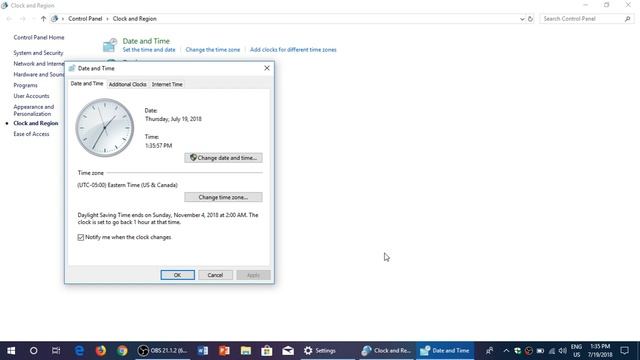This screenshot has height=360, width=640.
Task: Click Clock and Region breadcrumb
Action: pos(134,19)
